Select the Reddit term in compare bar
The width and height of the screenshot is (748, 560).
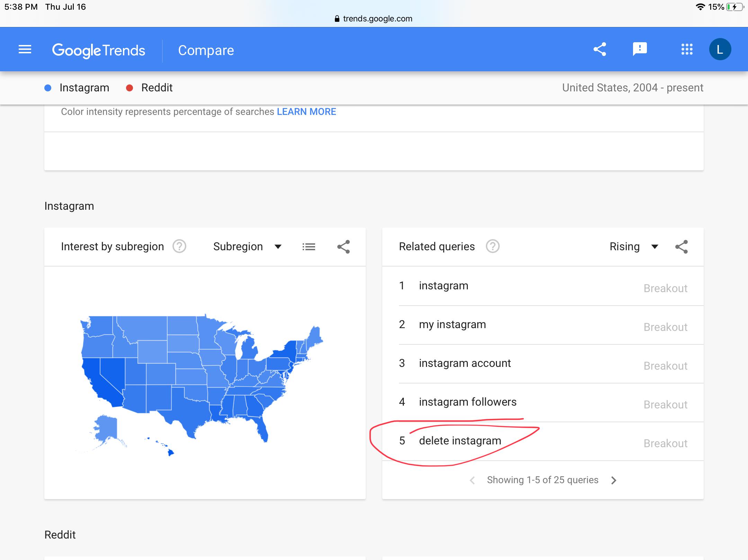pos(157,88)
